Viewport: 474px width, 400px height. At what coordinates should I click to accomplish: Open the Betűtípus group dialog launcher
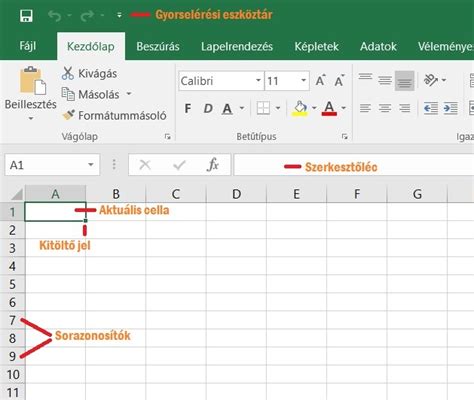[x=345, y=136]
